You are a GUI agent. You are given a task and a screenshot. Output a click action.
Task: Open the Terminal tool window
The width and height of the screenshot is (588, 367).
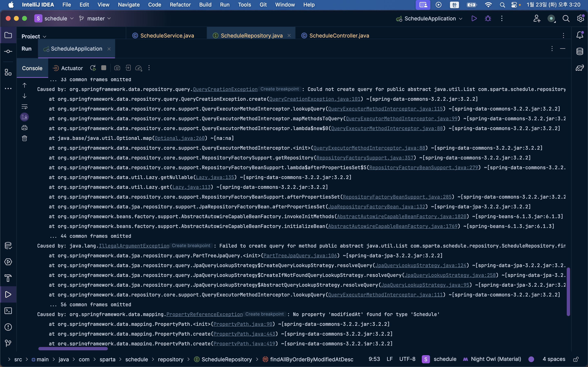pyautogui.click(x=8, y=311)
